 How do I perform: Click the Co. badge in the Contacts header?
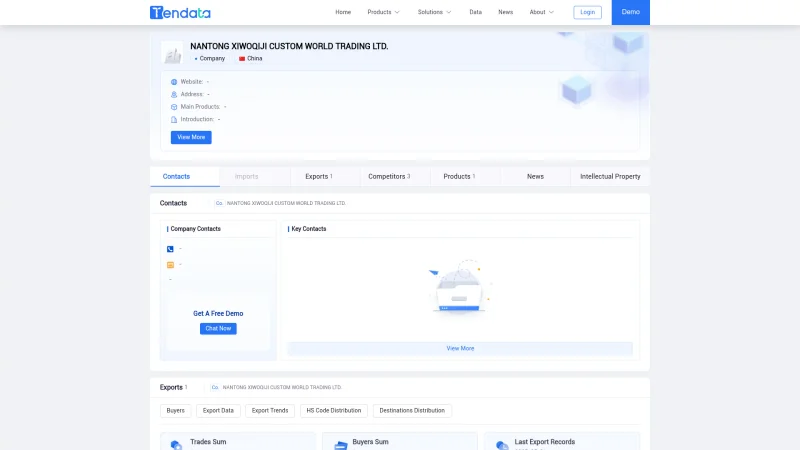(219, 203)
